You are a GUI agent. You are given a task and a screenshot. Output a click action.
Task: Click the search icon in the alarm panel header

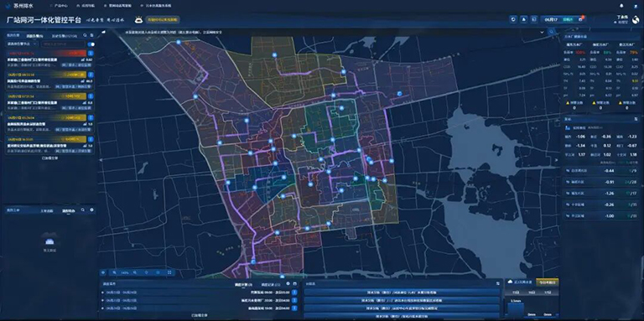(x=85, y=35)
